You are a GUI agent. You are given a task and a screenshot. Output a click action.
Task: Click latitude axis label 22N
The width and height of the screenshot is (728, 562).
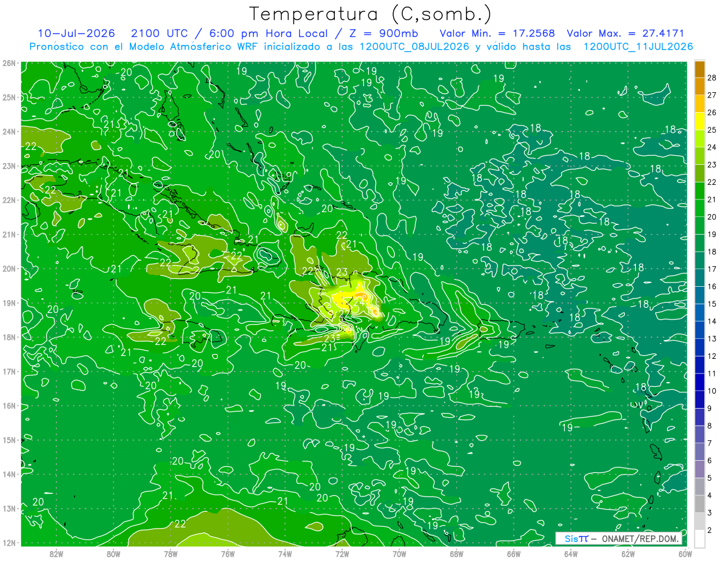(x=8, y=200)
